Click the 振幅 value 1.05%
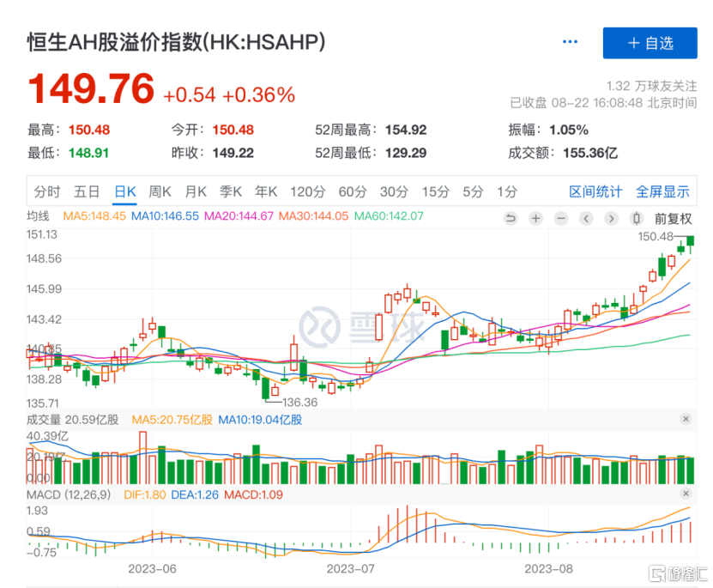This screenshot has height=588, width=713. (x=569, y=130)
